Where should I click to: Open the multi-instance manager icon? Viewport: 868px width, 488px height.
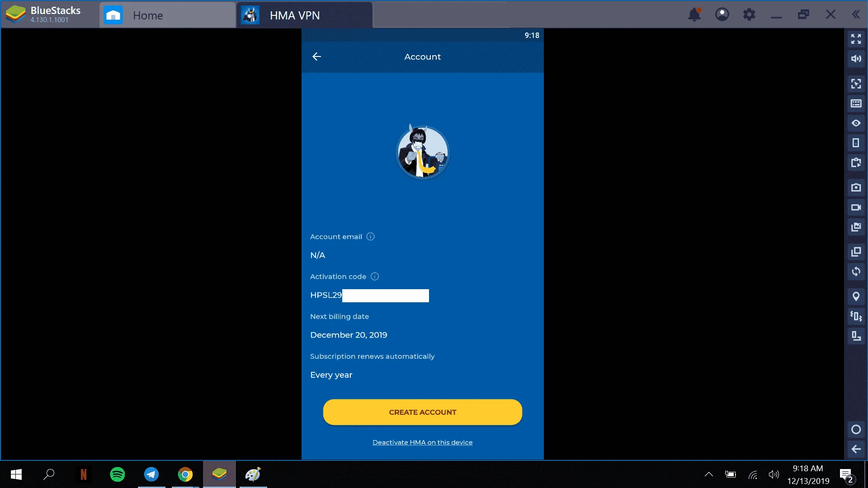tap(856, 252)
